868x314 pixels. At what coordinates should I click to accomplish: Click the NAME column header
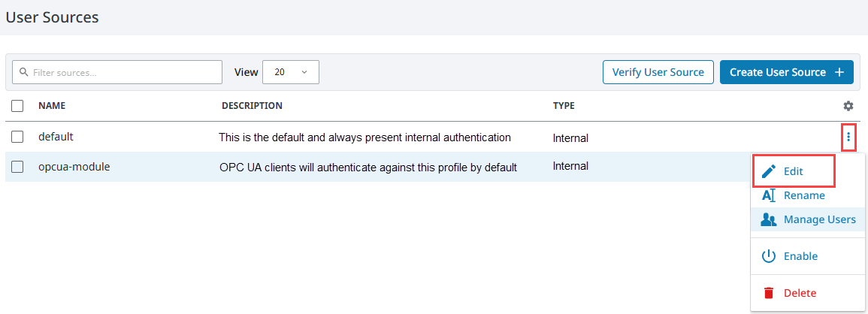point(52,105)
